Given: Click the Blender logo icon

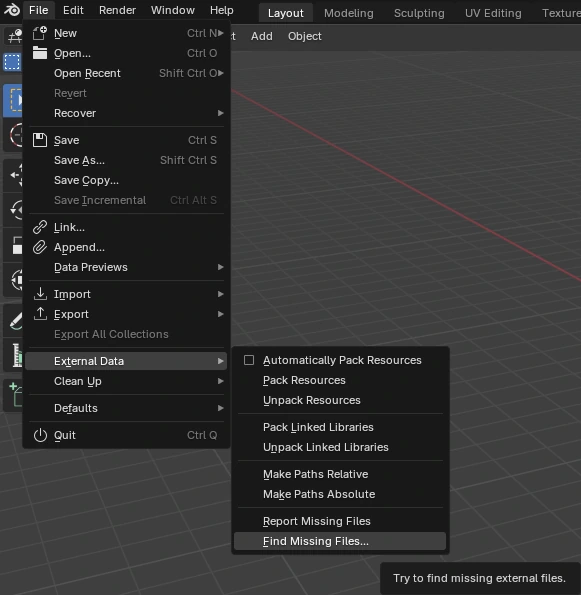Looking at the screenshot, I should (11, 10).
